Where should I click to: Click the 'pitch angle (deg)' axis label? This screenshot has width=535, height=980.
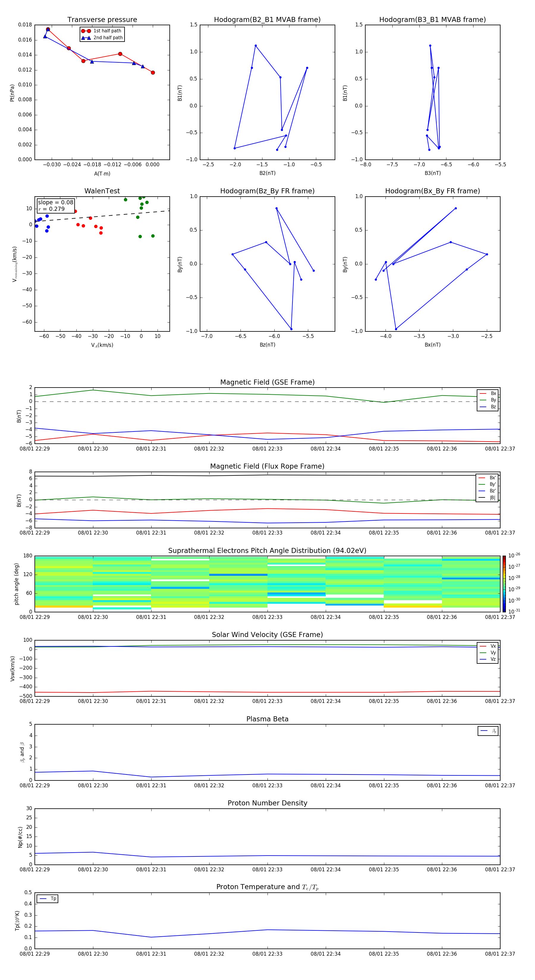click(16, 584)
